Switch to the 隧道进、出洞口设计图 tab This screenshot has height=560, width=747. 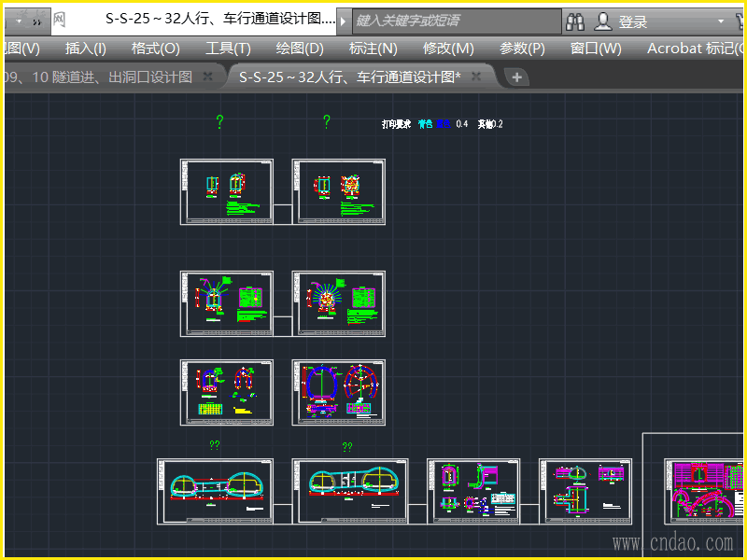(98, 77)
